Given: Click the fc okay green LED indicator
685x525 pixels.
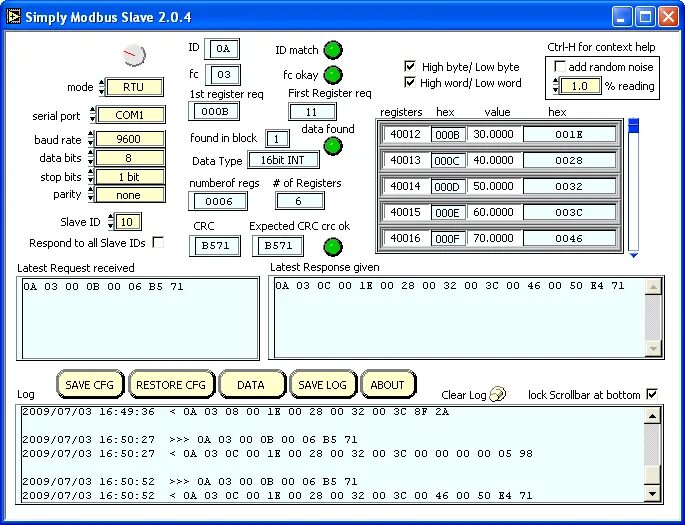Looking at the screenshot, I should point(333,75).
